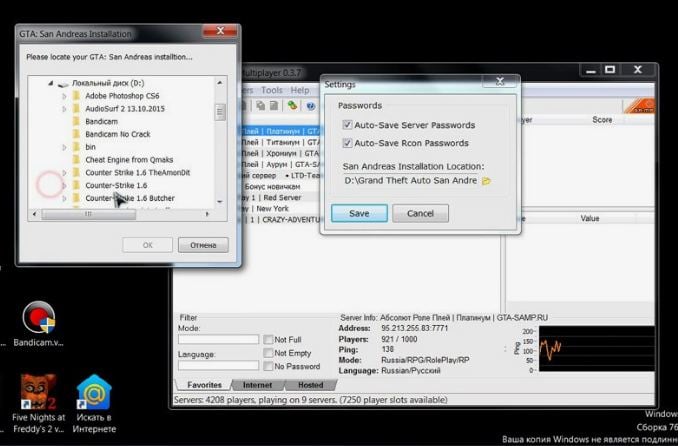This screenshot has width=678, height=446.
Task: Expand Counter Strike 1.6 TheAmonDit folder
Action: point(64,173)
